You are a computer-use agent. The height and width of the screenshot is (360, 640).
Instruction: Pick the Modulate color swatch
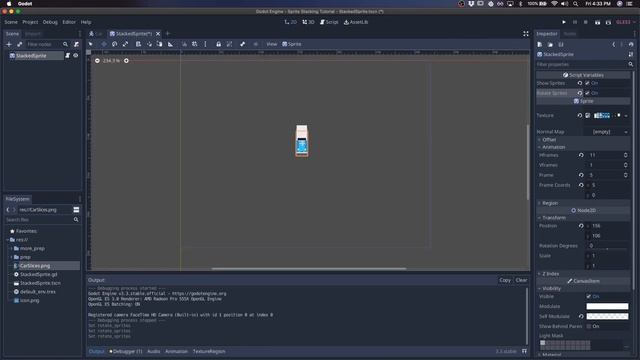click(x=607, y=307)
